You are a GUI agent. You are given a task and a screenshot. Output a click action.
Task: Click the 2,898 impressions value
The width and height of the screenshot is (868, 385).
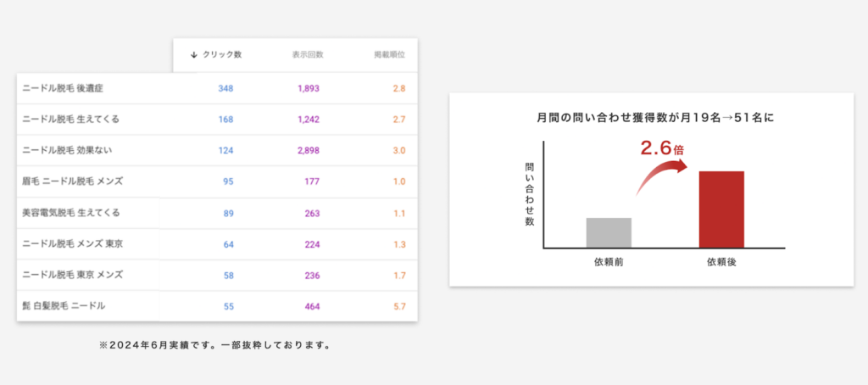tap(307, 150)
